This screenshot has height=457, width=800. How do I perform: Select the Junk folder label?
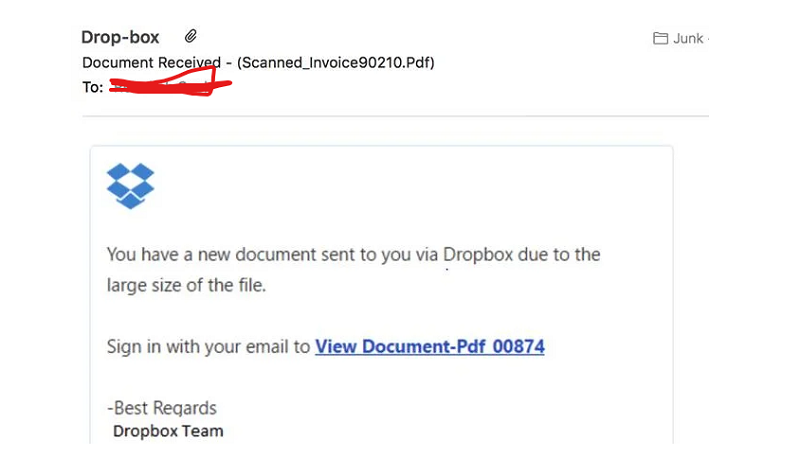coord(688,38)
